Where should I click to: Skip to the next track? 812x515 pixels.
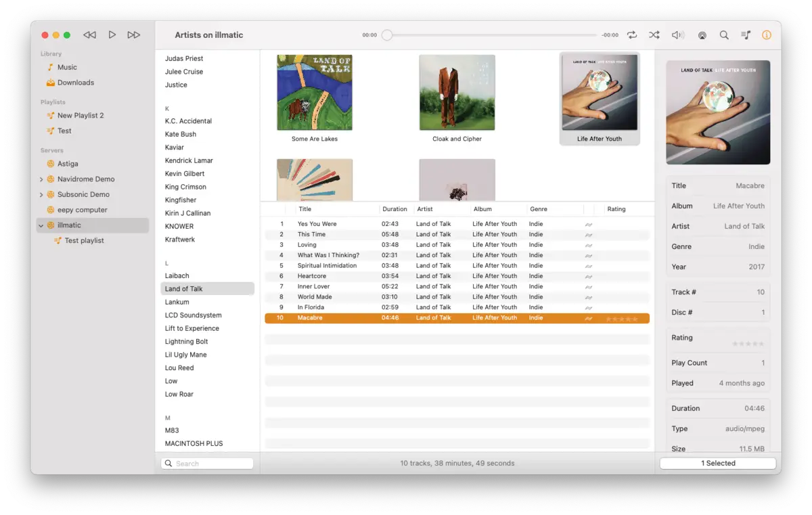coord(134,35)
